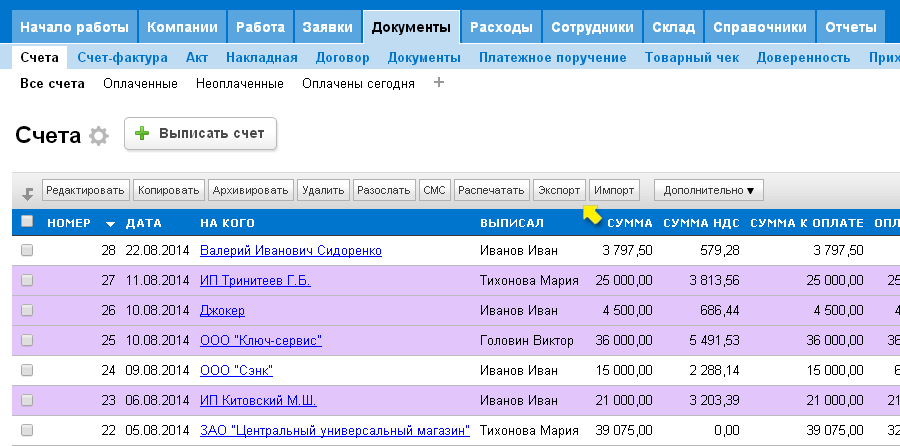Tick the checkbox for invoice 23
900x446 pixels.
[x=27, y=400]
